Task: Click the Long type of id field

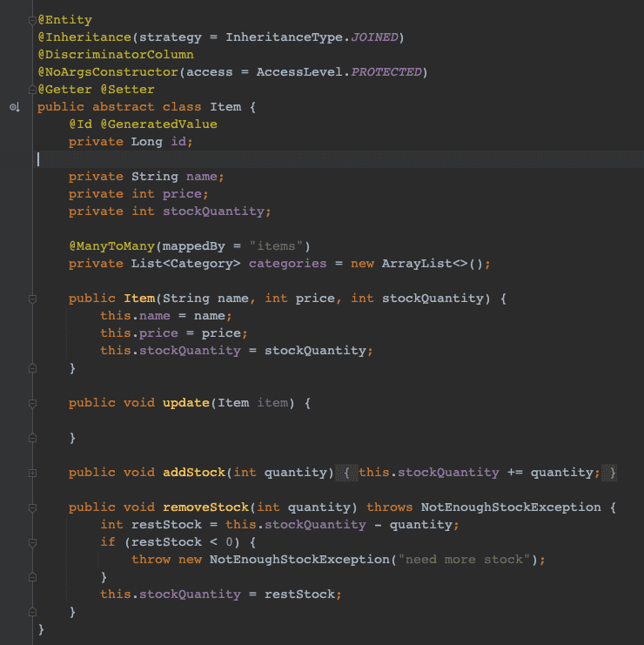Action: (147, 142)
